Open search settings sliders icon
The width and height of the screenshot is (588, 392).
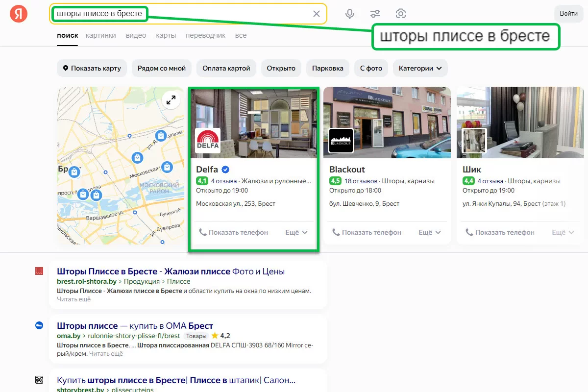coord(375,14)
